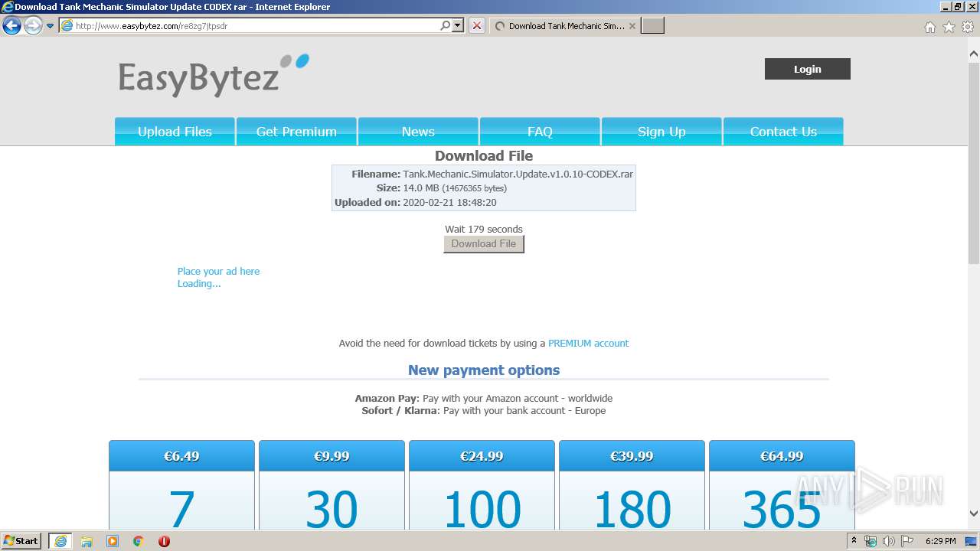980x551 pixels.
Task: Click the search magnifier icon in address bar
Action: tap(446, 26)
